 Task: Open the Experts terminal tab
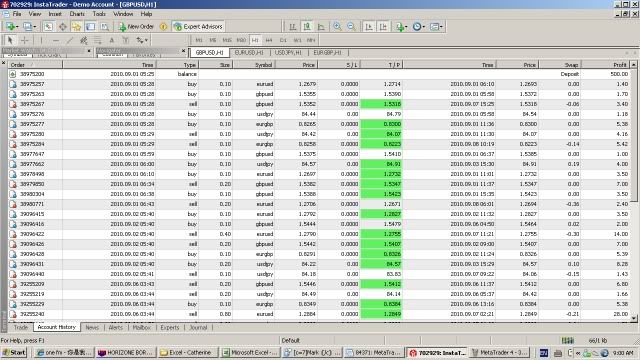(170, 327)
